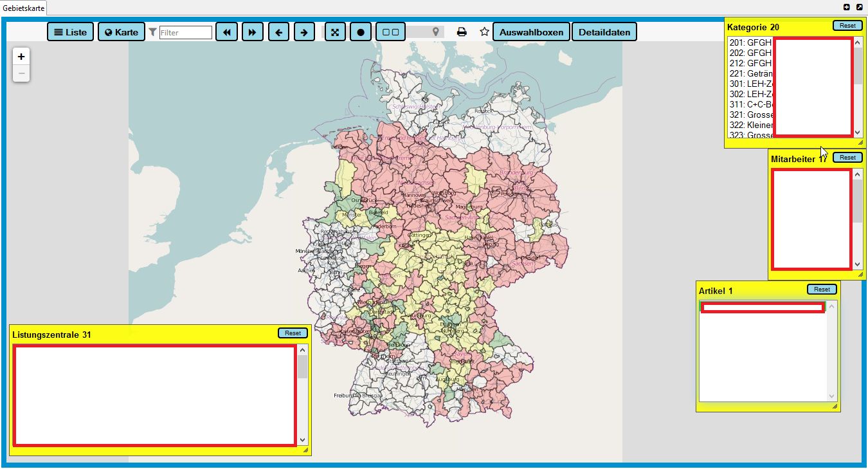Screen dimensions: 868x469
Task: Switch to Karte view
Action: (x=122, y=32)
